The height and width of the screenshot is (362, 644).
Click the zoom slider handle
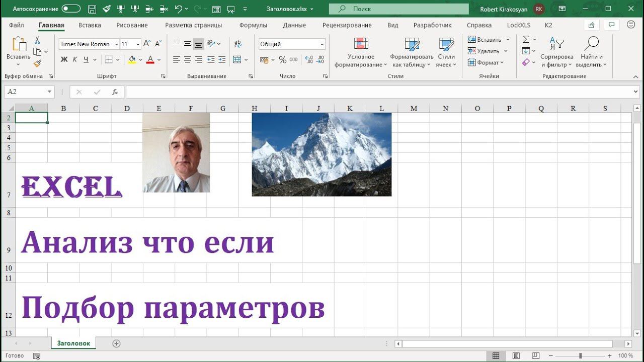[x=580, y=356]
